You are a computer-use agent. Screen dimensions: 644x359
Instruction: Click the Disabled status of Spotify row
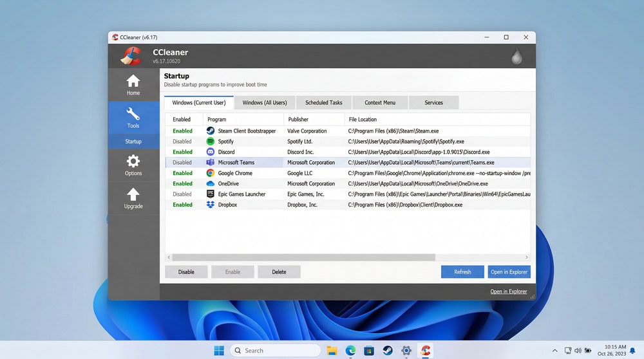tap(182, 141)
